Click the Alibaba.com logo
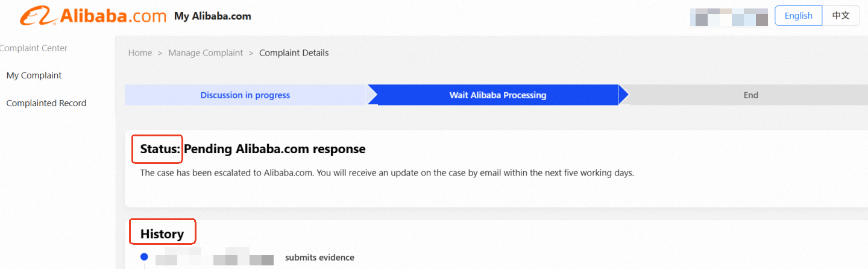Image resolution: width=868 pixels, height=269 pixels. pyautogui.click(x=93, y=16)
